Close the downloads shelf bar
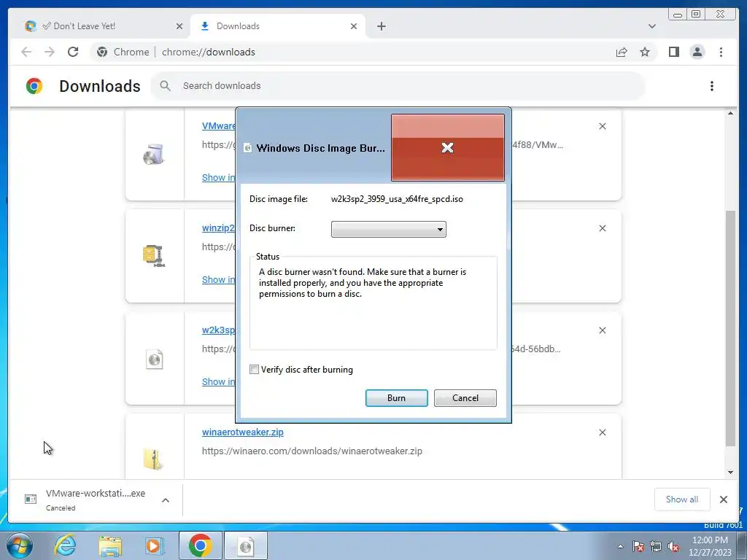 723,499
